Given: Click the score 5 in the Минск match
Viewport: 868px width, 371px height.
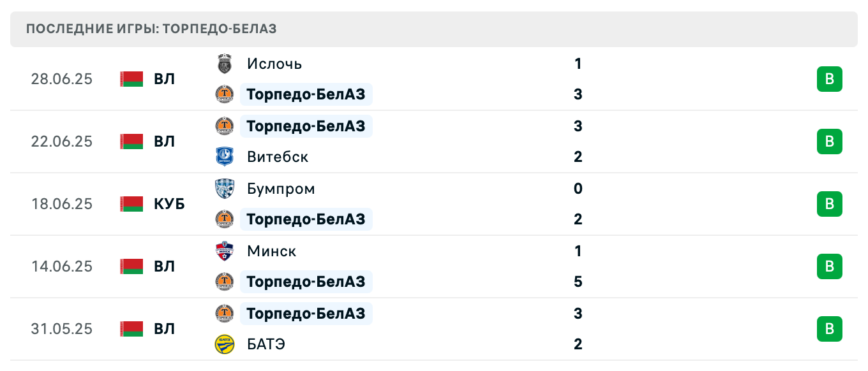Looking at the screenshot, I should [578, 282].
